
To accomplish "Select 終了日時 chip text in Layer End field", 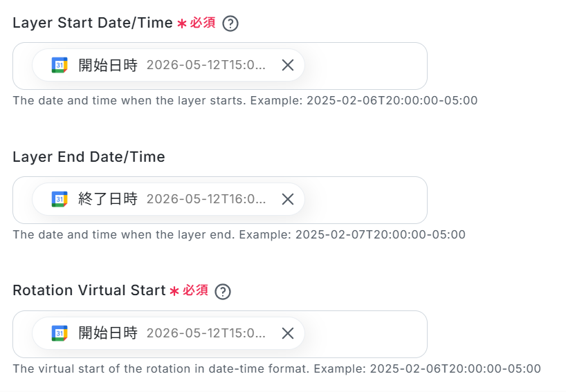I will point(108,199).
